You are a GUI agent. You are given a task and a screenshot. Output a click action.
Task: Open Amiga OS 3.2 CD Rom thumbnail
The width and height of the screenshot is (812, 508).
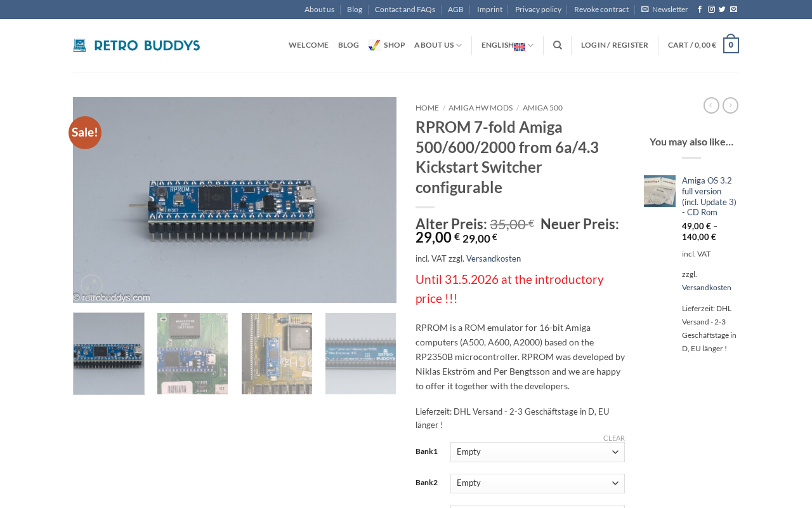point(660,191)
